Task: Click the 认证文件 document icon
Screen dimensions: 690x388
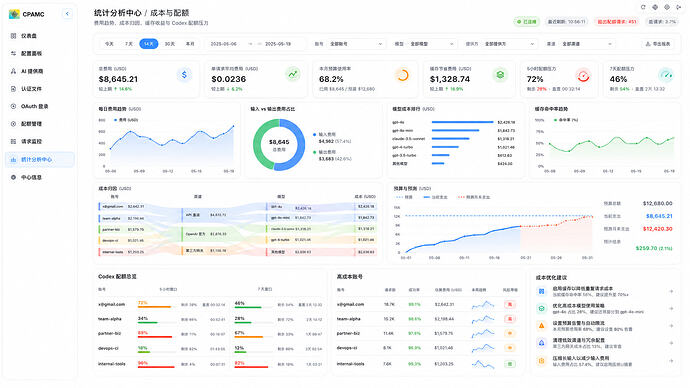Action: pos(13,88)
